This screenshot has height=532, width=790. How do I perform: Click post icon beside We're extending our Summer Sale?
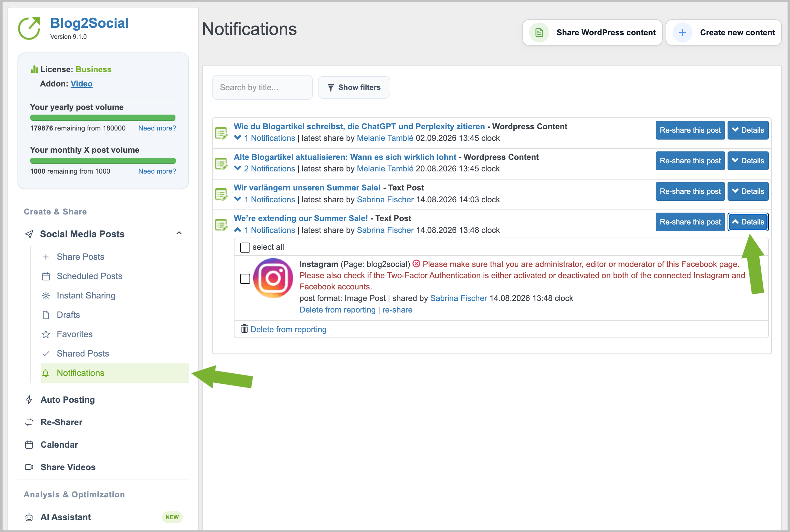tap(221, 224)
